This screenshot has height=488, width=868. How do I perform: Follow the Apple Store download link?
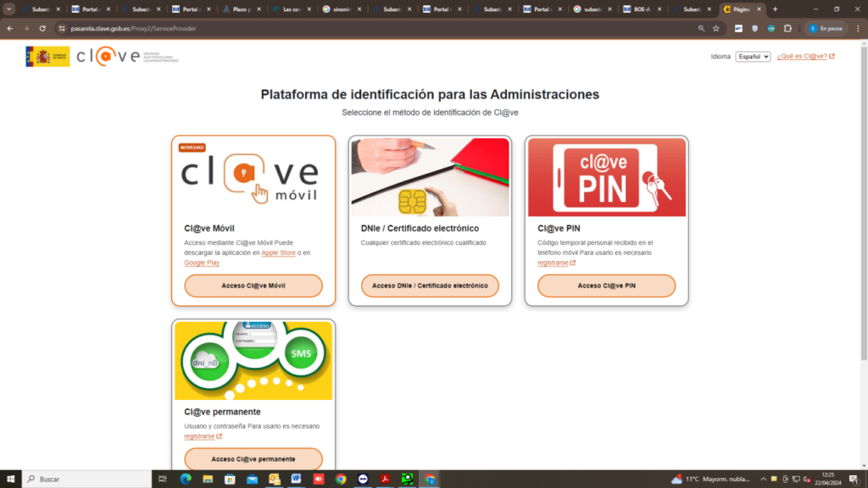click(x=279, y=252)
